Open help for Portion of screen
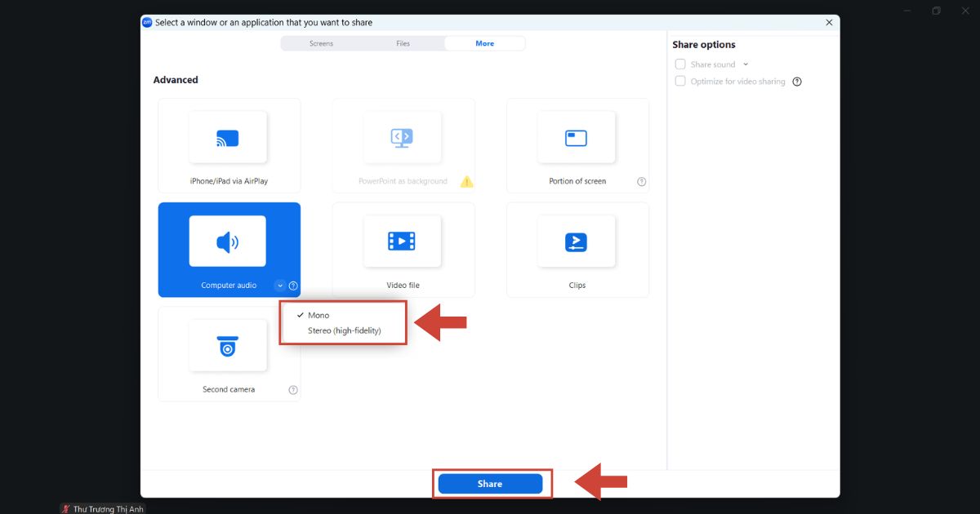This screenshot has height=514, width=980. click(x=641, y=182)
